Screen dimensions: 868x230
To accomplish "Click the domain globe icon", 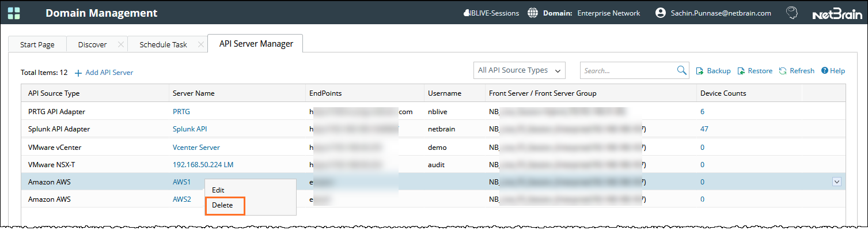I will [533, 13].
